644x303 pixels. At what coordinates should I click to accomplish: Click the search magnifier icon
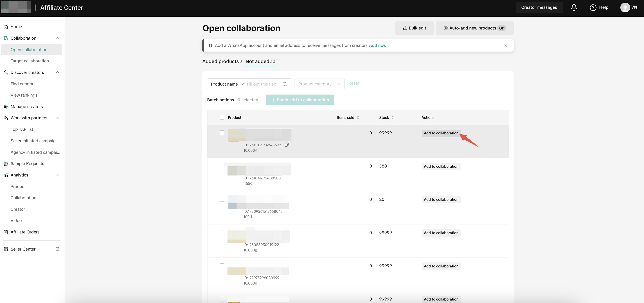(x=284, y=84)
